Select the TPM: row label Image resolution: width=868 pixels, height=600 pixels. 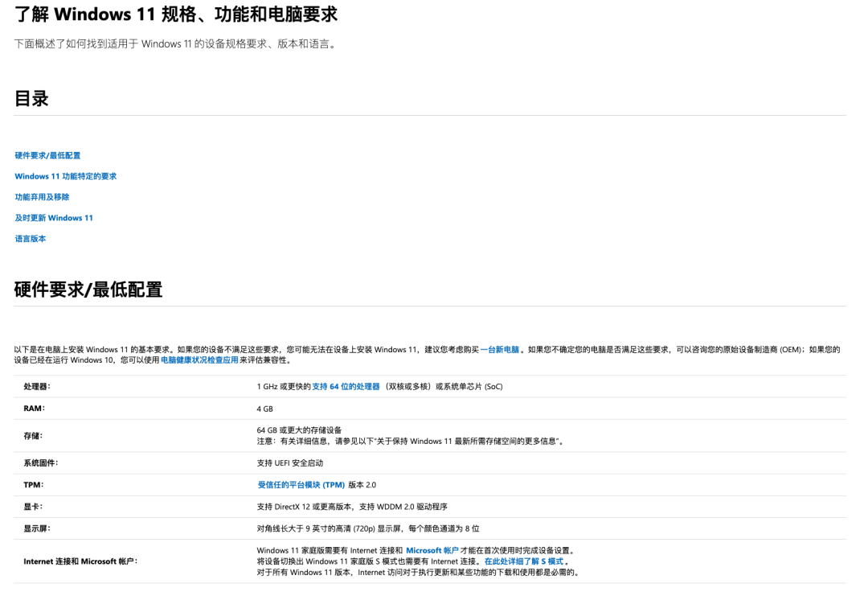34,485
